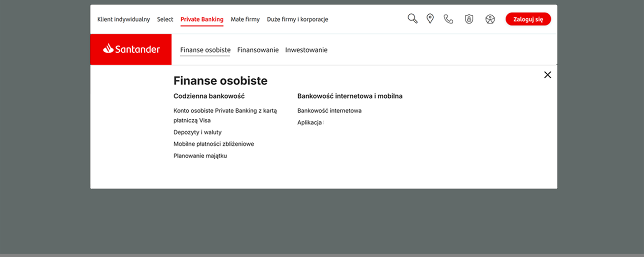Image resolution: width=644 pixels, height=257 pixels.
Task: Click the Codzienna bankowość heading
Action: point(209,96)
